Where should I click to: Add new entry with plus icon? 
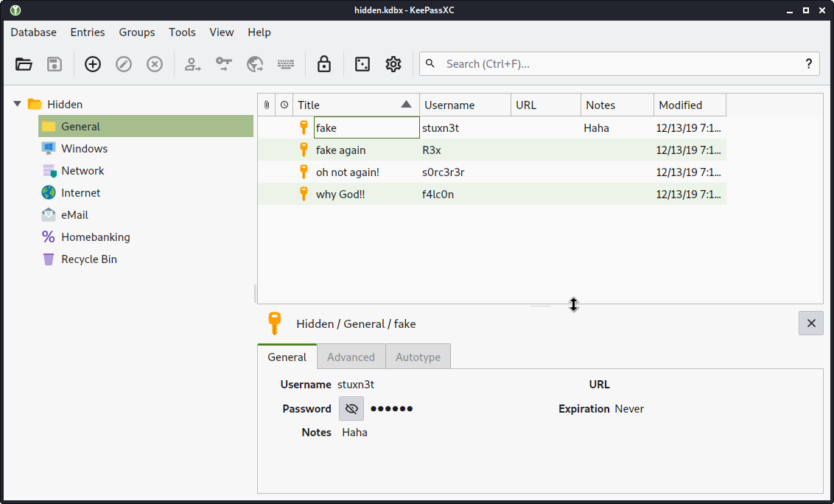click(93, 64)
